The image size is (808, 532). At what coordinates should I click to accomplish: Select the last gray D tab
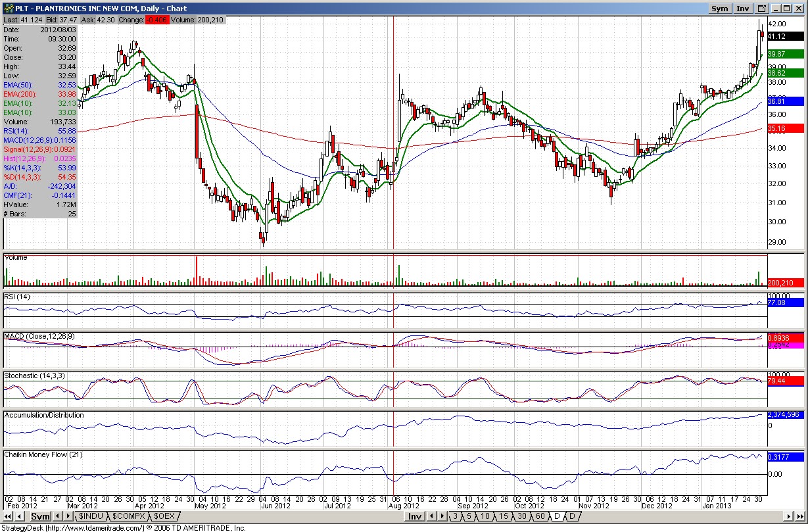click(572, 516)
